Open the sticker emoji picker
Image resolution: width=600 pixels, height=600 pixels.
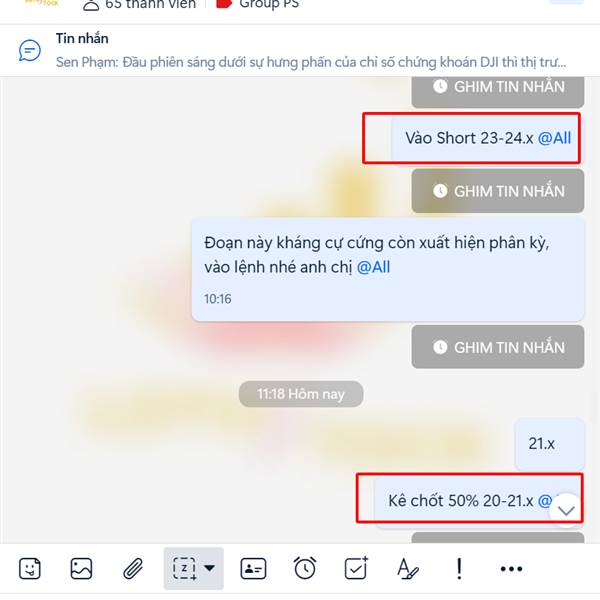click(29, 569)
